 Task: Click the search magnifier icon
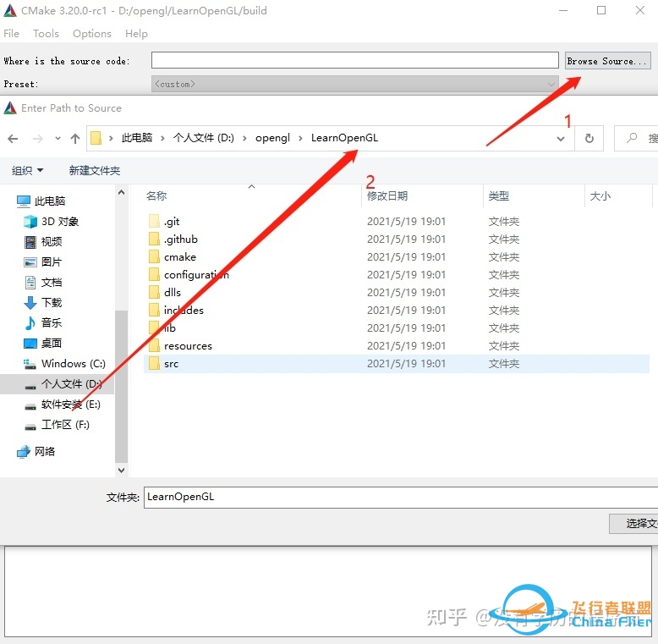pyautogui.click(x=632, y=138)
